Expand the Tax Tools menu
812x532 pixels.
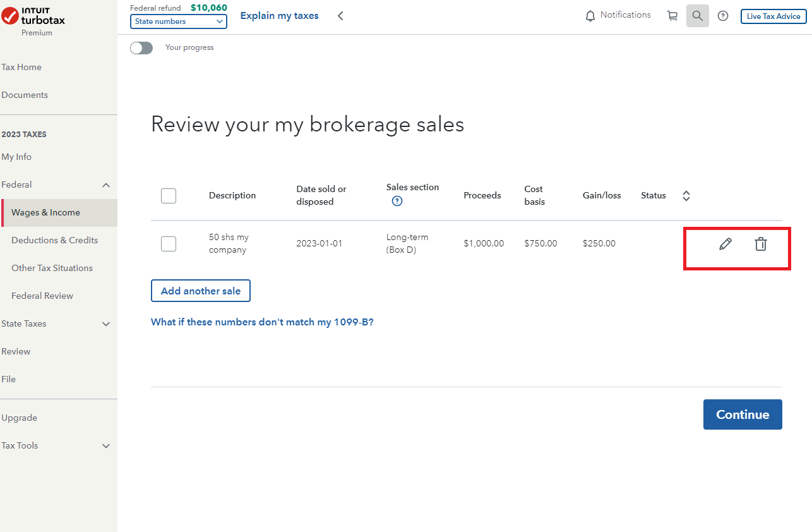[106, 446]
